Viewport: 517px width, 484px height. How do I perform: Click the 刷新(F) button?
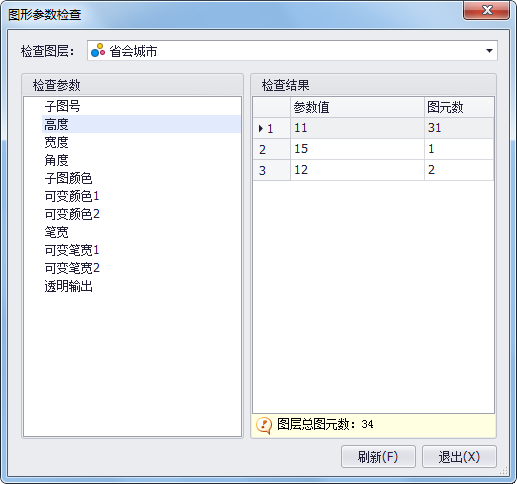click(378, 457)
